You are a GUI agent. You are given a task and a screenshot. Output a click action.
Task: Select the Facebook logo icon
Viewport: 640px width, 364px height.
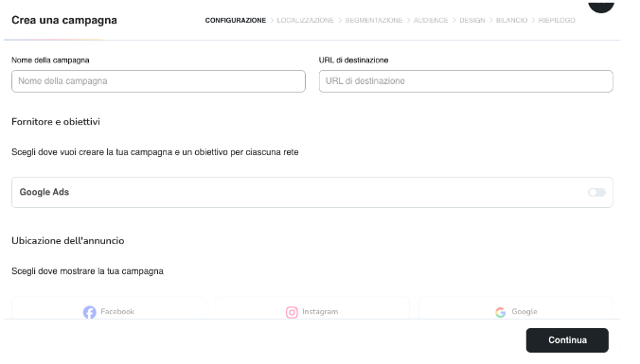(x=90, y=312)
